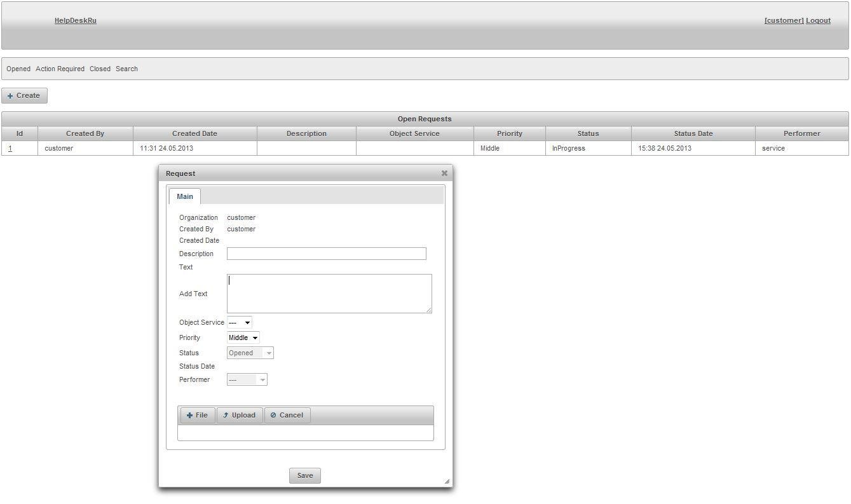
Task: Click the [customer] account link
Action: click(x=784, y=20)
